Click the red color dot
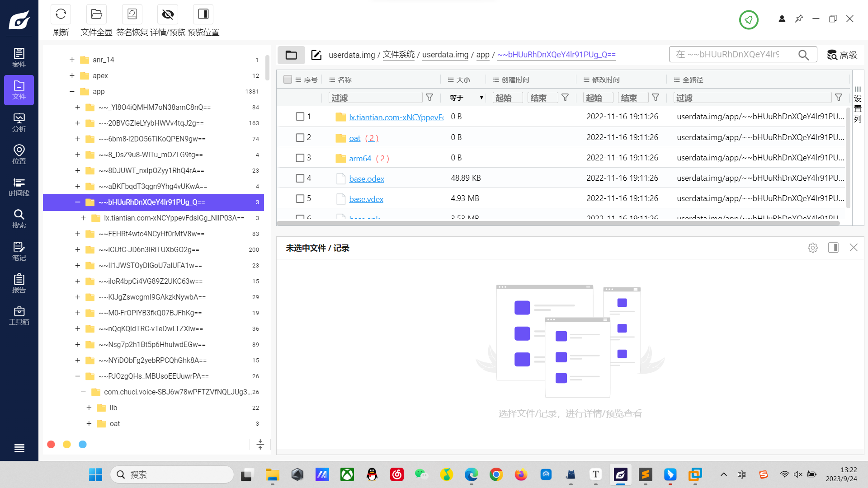 pos(51,445)
